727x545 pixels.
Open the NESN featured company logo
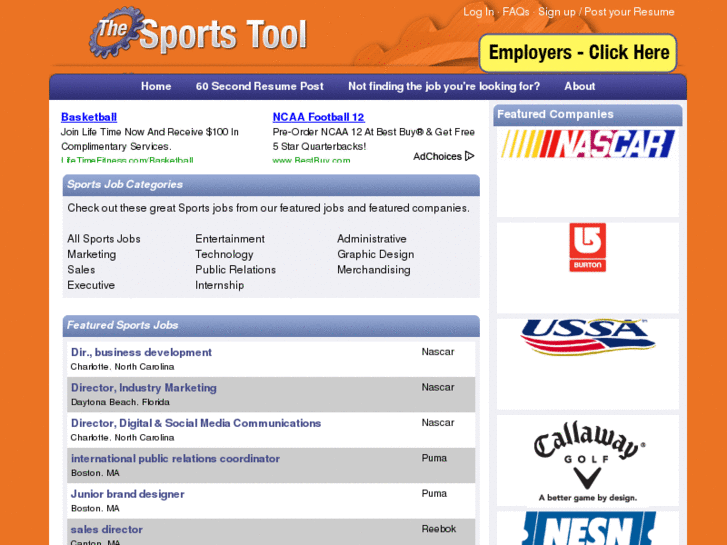point(587,529)
